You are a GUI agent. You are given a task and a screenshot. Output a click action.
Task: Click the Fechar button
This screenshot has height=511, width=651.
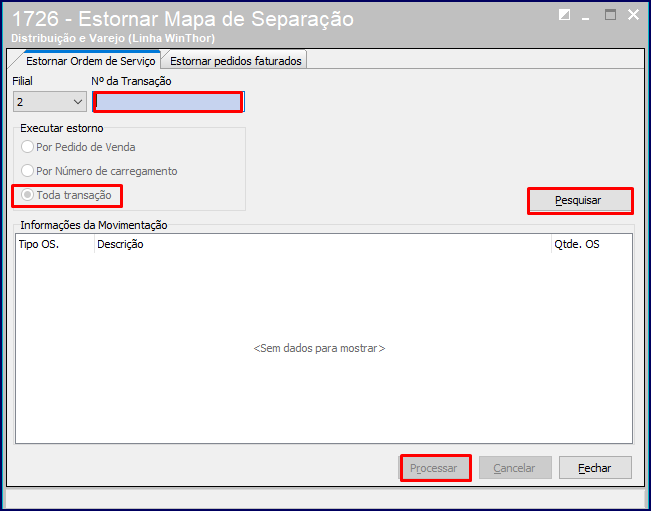(x=595, y=468)
